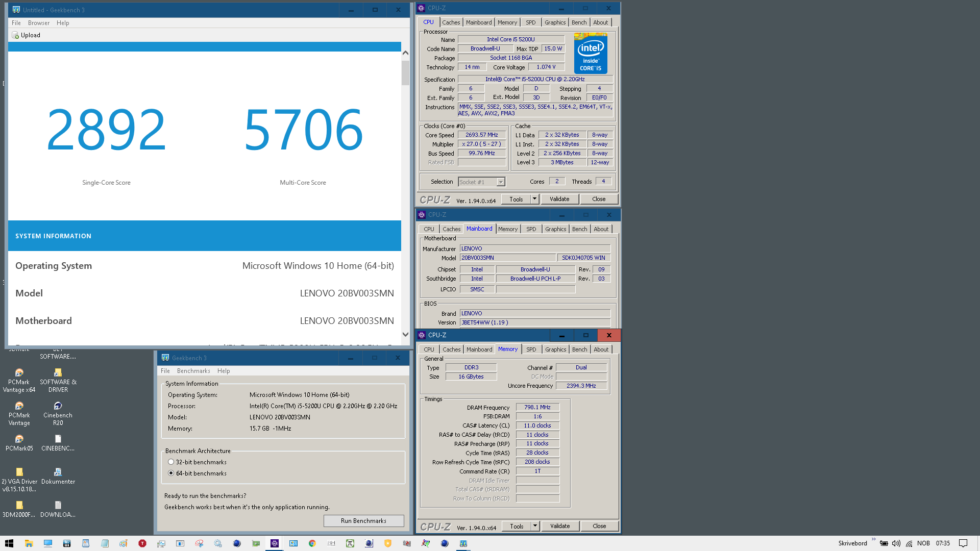
Task: Click Close button in Memory CPU-Z window
Action: (599, 526)
